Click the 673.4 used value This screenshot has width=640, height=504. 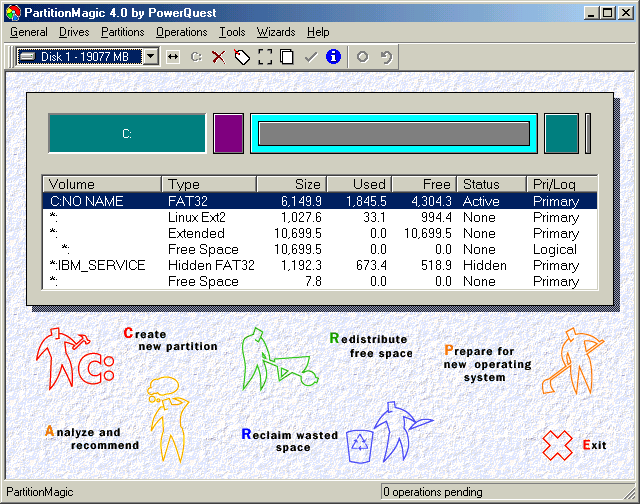pyautogui.click(x=371, y=265)
